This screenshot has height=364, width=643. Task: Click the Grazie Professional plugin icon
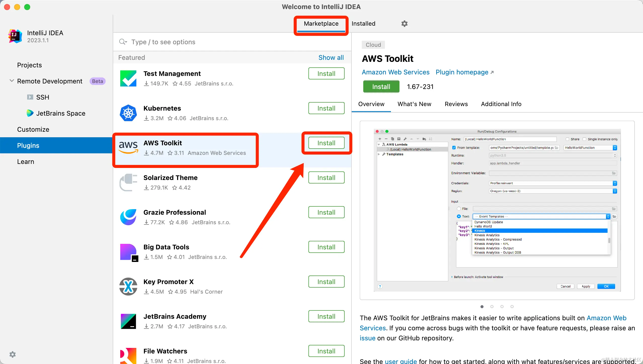128,217
